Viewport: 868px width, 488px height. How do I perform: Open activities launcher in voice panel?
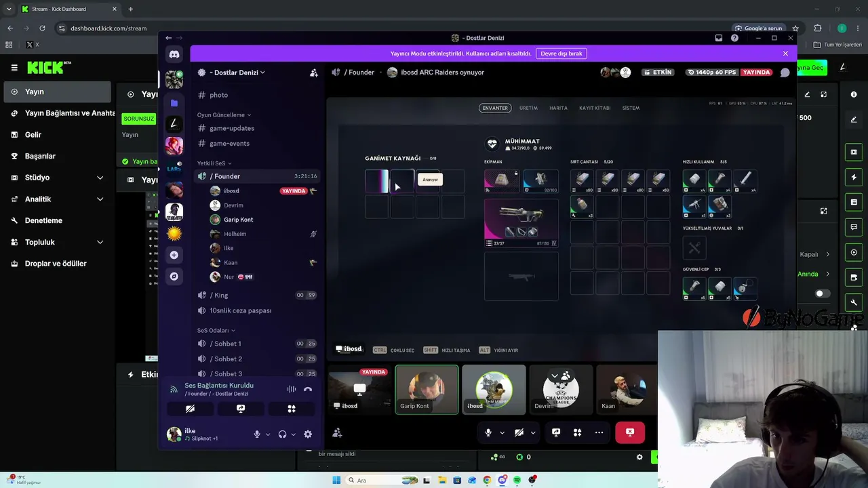click(x=292, y=409)
